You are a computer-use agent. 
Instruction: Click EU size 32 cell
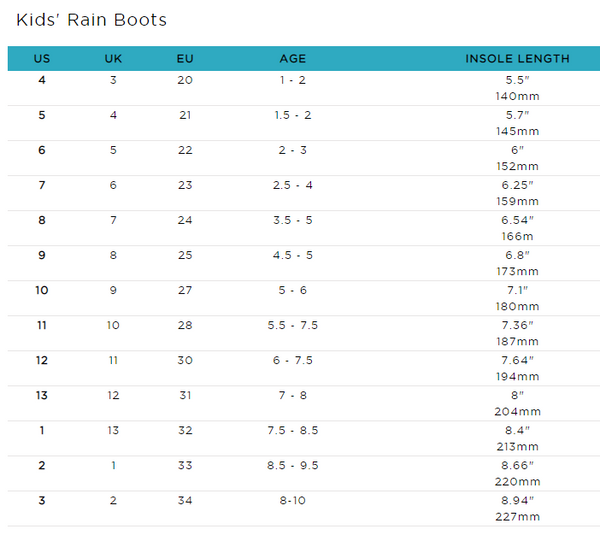(x=185, y=430)
